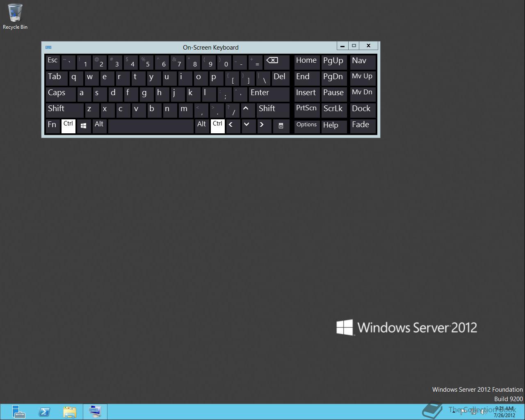Click the Backspace key icon
Image resolution: width=525 pixels, height=420 pixels.
[276, 62]
